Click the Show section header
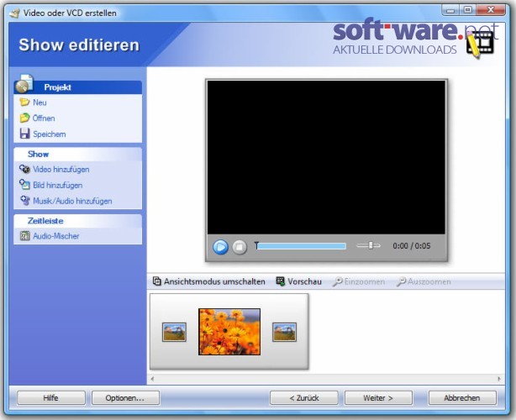Image resolution: width=516 pixels, height=420 pixels. point(78,155)
